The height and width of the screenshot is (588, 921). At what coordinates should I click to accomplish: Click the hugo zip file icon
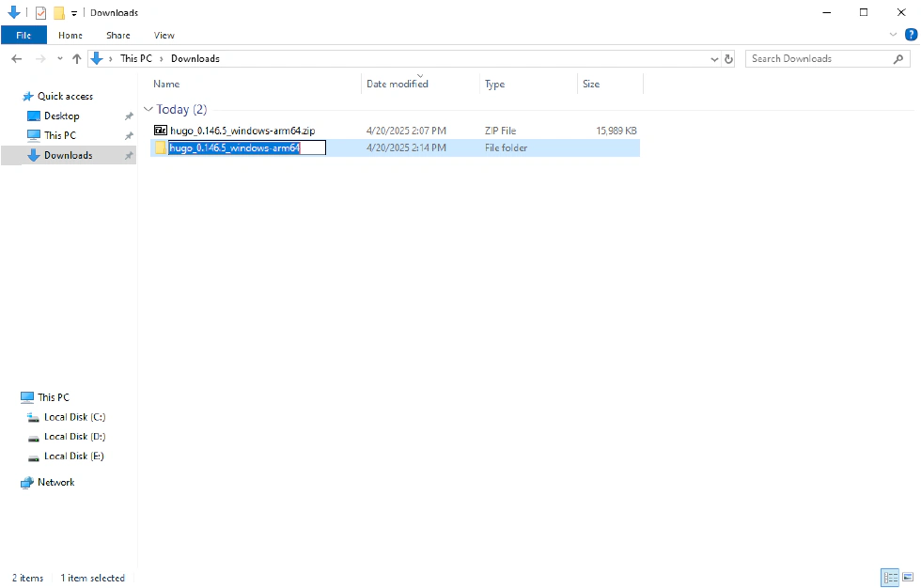(161, 131)
